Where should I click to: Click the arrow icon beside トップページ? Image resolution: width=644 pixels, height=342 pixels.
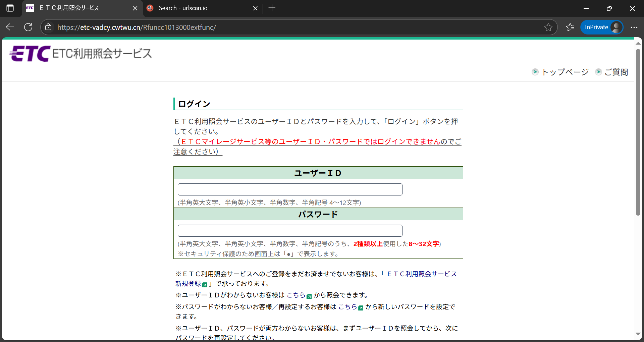pos(535,72)
